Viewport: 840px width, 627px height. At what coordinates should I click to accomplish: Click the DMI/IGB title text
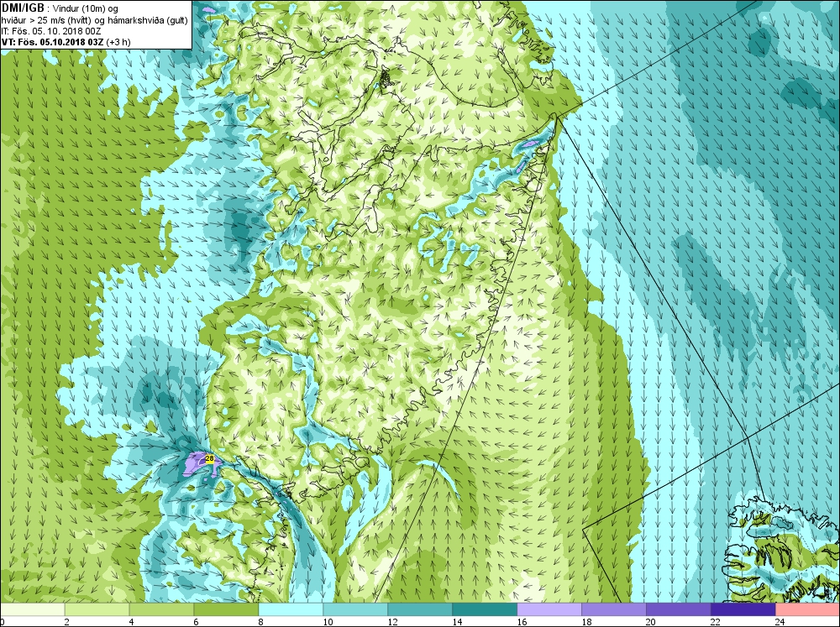coord(23,8)
